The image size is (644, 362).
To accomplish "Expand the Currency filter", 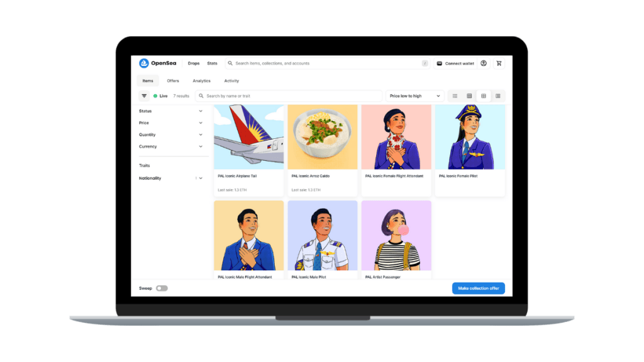I will pos(170,146).
